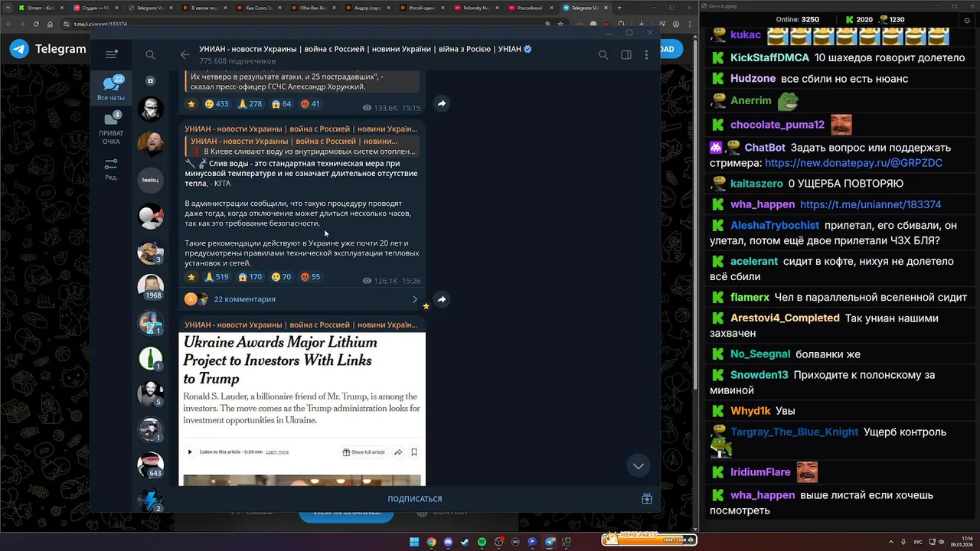Click the 😢 433 reaction

pyautogui.click(x=217, y=104)
